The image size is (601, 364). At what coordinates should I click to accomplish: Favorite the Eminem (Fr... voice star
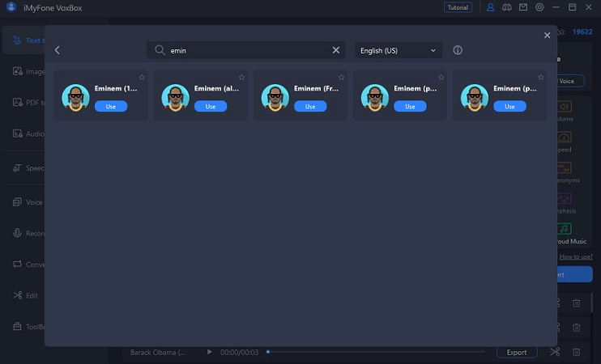coord(341,78)
